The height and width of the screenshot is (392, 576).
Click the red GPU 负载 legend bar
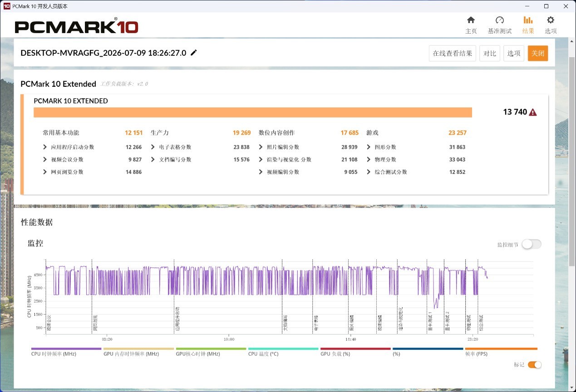[355, 348]
